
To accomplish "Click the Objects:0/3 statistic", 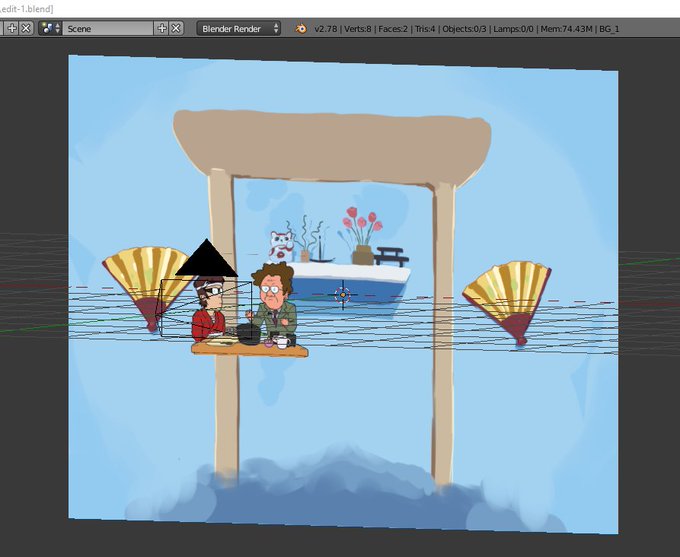I will tap(464, 29).
